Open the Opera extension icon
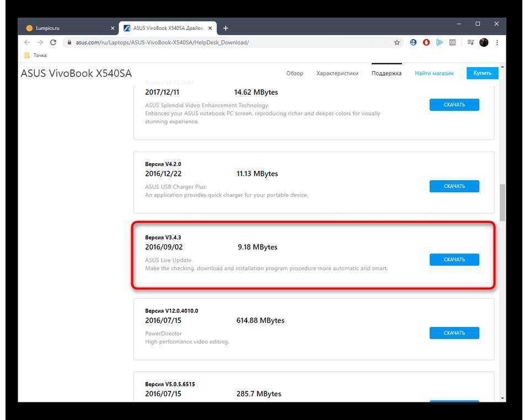Viewport: 524px width, 420px height. click(x=426, y=42)
